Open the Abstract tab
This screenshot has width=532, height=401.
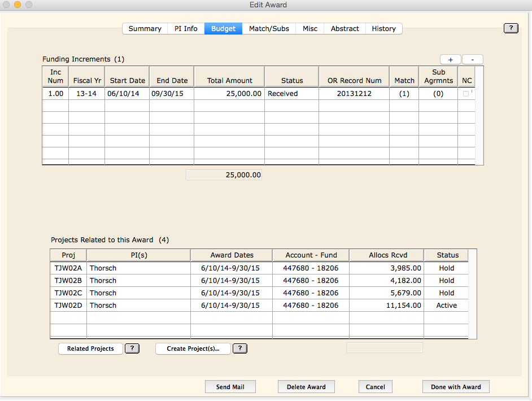tap(345, 29)
